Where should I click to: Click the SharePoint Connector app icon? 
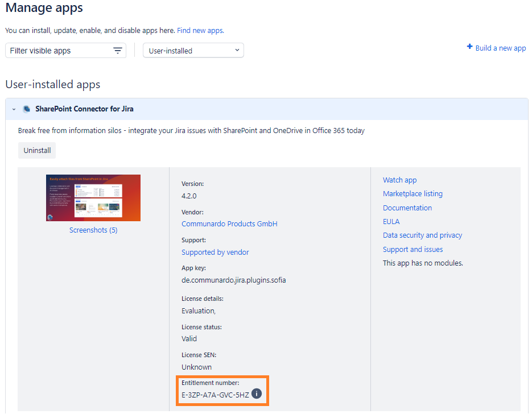pos(26,109)
